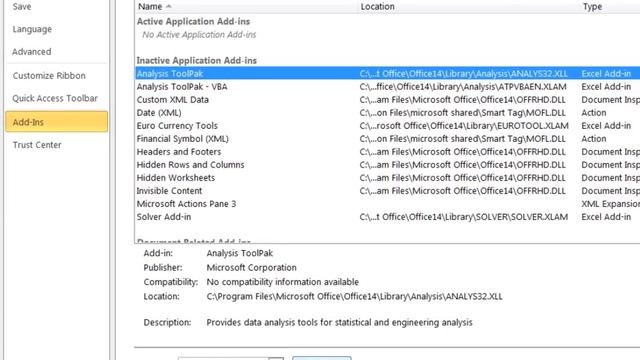Click the ATPVBAEN.XLAM location cell

point(463,87)
